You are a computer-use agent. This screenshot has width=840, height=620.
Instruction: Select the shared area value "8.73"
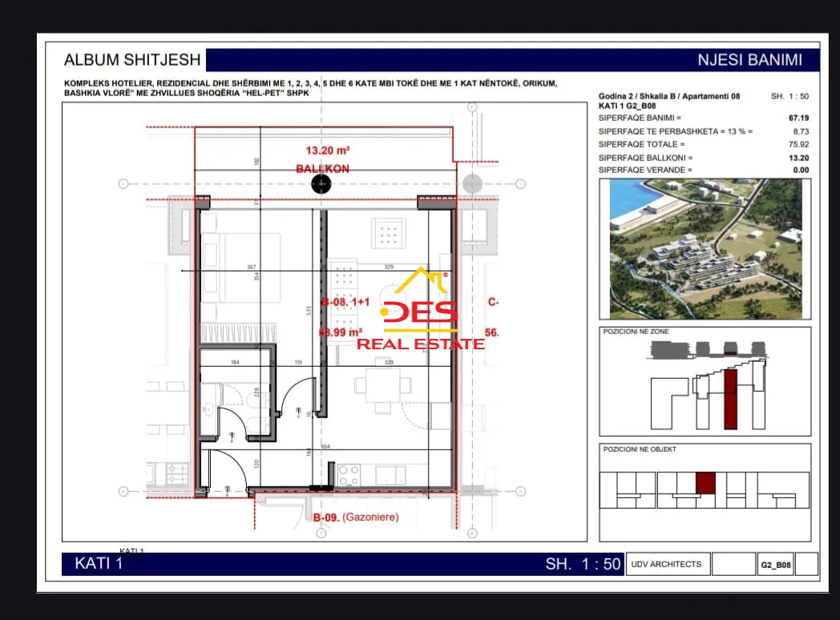[801, 131]
